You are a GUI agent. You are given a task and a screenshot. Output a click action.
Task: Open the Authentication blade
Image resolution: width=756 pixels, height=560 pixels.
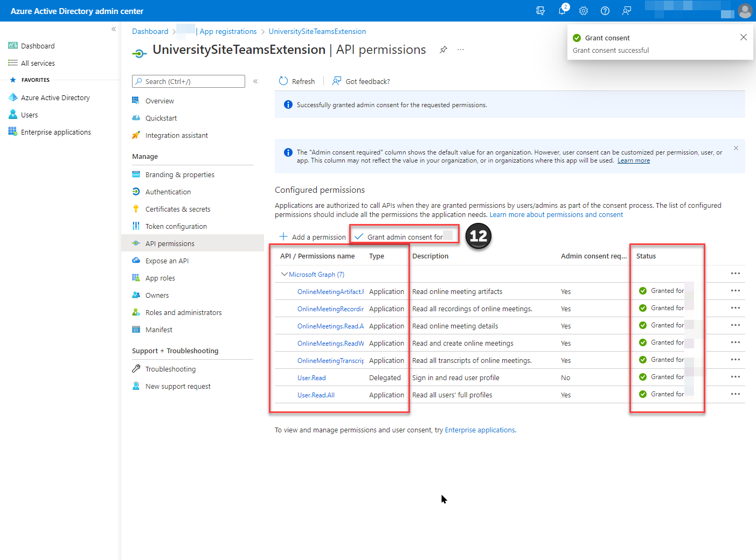click(168, 192)
